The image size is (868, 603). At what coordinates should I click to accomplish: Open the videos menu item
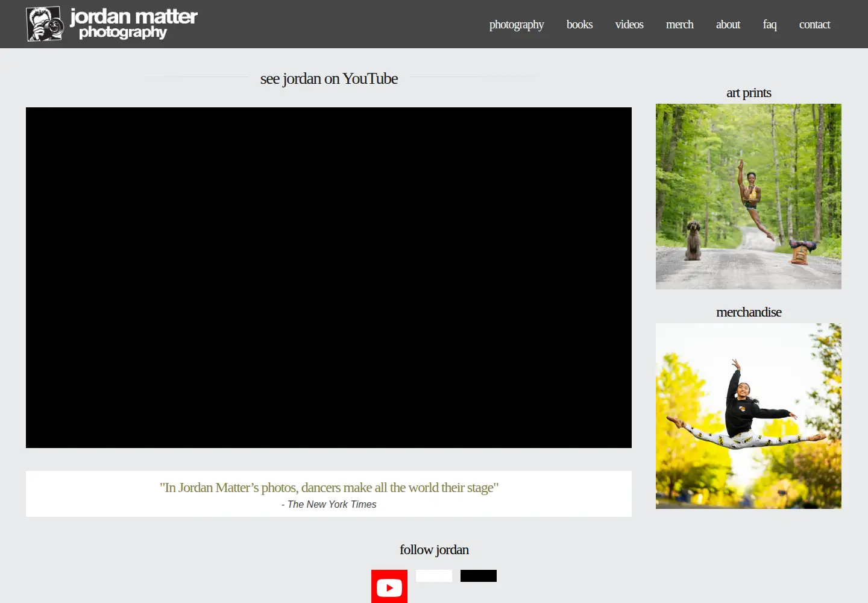click(629, 25)
